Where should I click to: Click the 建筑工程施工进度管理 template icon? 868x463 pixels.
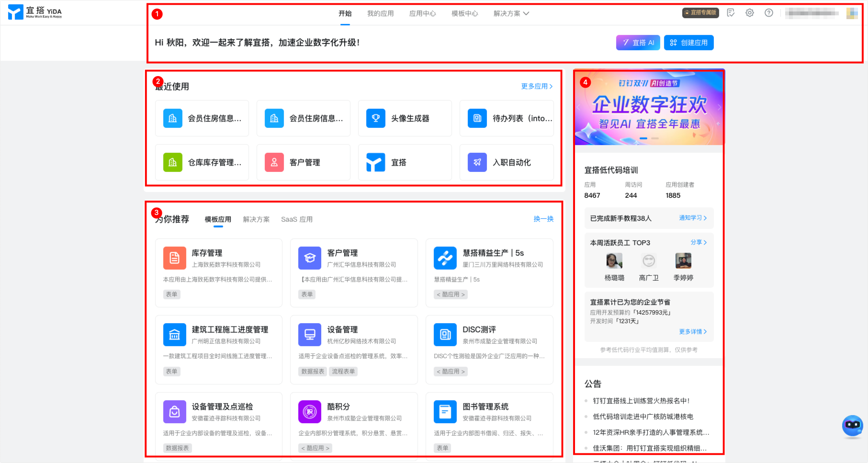click(175, 335)
